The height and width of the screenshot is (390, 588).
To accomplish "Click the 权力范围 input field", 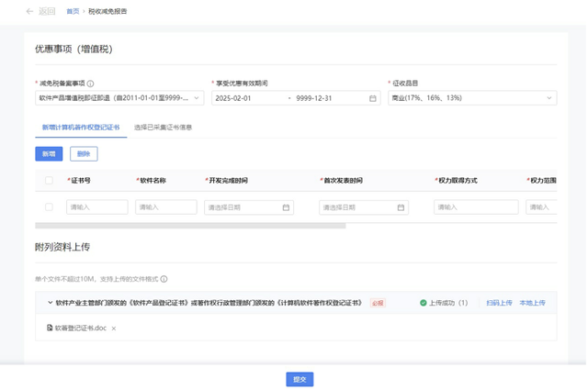I will pyautogui.click(x=541, y=207).
